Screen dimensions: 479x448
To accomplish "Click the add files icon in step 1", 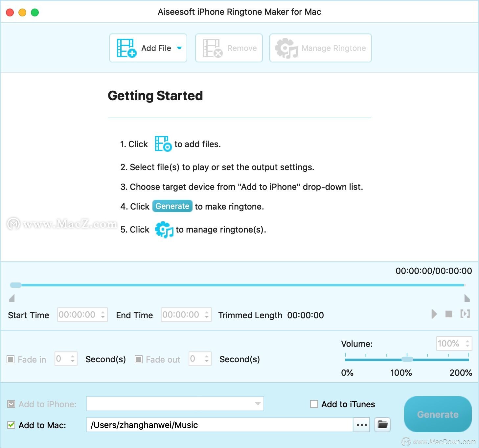I will tap(163, 144).
